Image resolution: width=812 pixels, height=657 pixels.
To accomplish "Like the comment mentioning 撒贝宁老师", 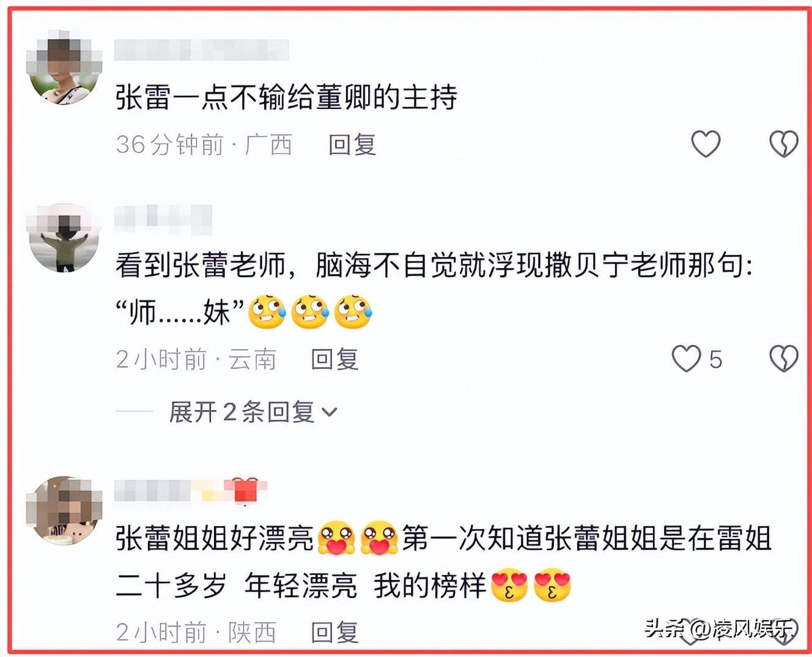I will click(687, 358).
